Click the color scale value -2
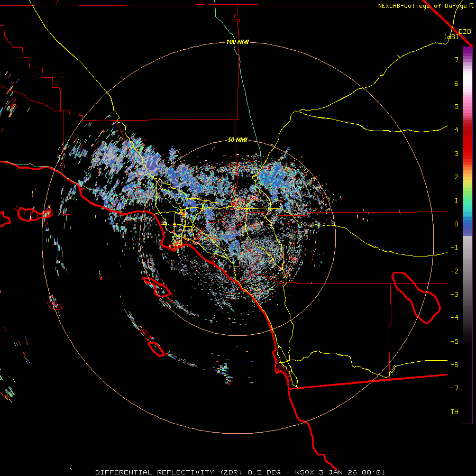 pyautogui.click(x=454, y=271)
